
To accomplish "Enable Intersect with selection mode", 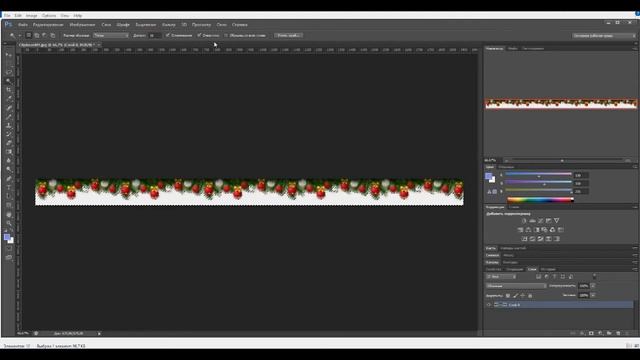I will coord(53,36).
